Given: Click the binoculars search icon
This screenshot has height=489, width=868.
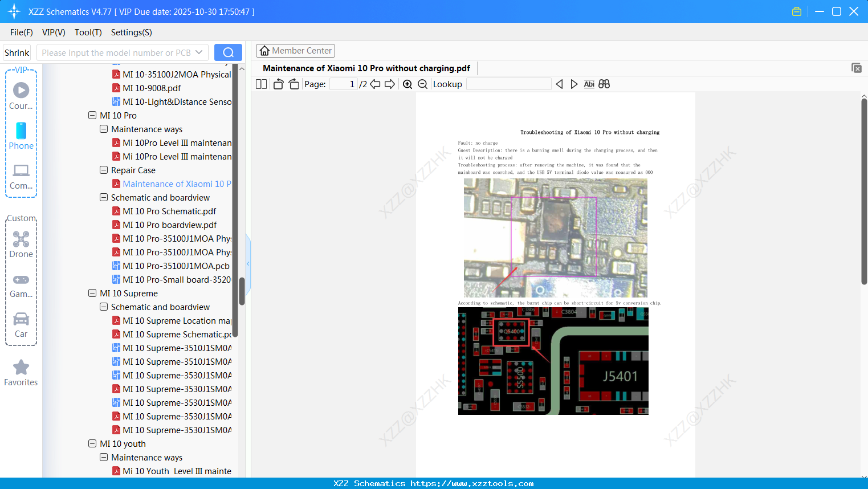Looking at the screenshot, I should coord(604,84).
